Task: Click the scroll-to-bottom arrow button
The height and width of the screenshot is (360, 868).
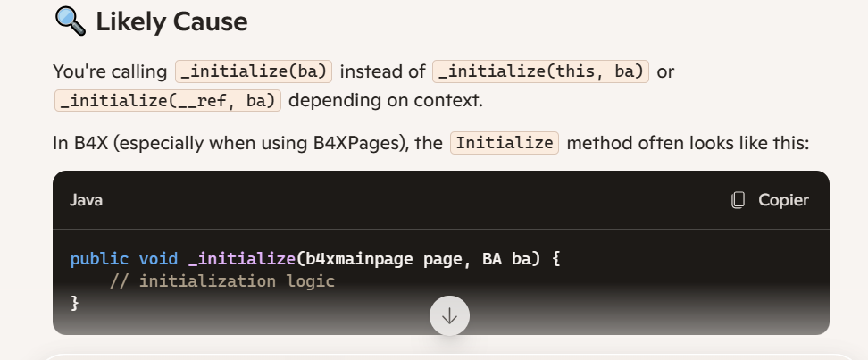Action: click(x=449, y=315)
